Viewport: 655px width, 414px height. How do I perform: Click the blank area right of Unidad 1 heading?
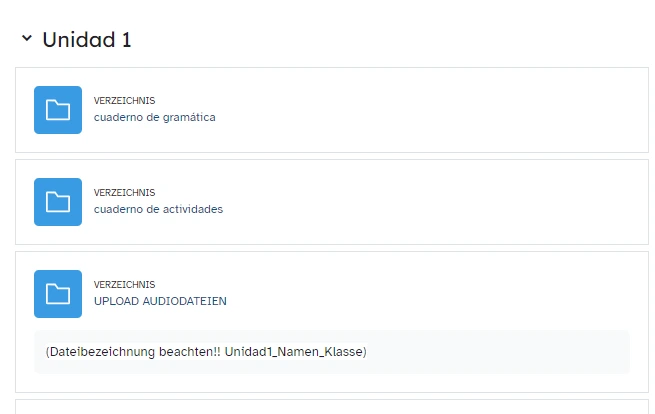click(x=400, y=40)
